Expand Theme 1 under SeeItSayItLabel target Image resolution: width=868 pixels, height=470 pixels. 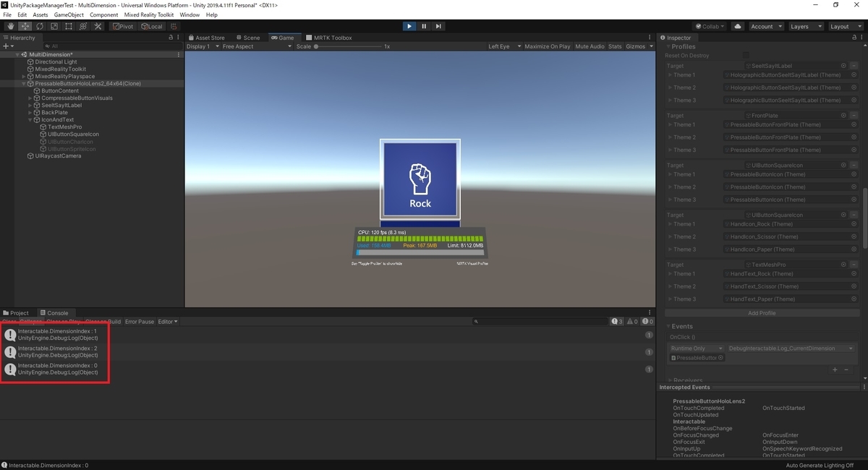click(x=670, y=75)
